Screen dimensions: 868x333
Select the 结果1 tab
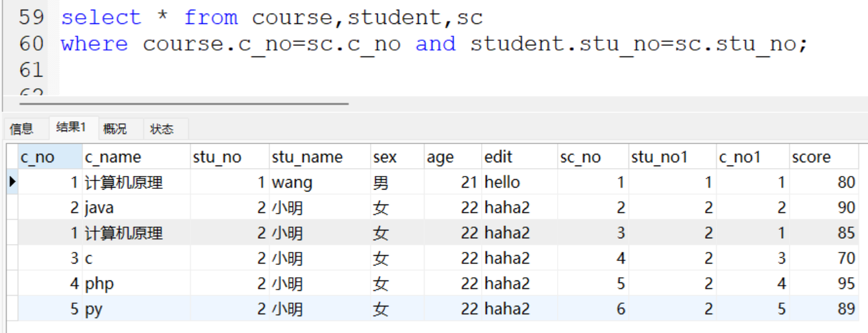[x=71, y=128]
